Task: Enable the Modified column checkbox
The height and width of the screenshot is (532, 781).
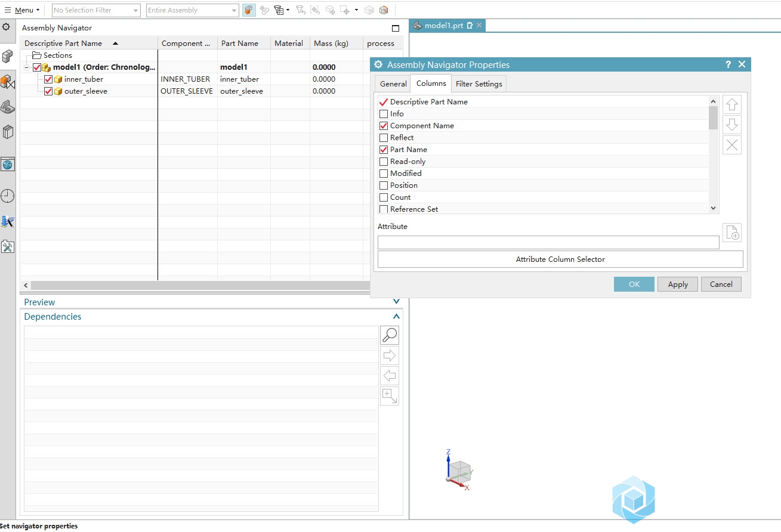Action: point(384,174)
